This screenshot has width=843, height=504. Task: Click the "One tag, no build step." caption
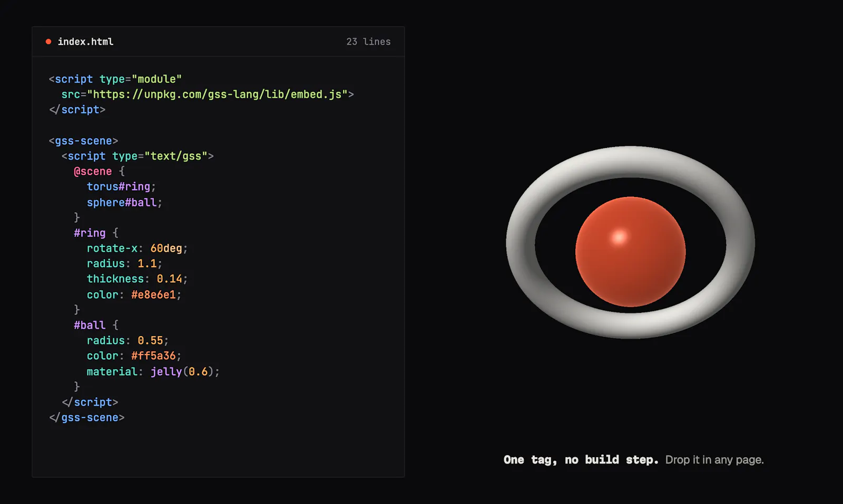581,460
